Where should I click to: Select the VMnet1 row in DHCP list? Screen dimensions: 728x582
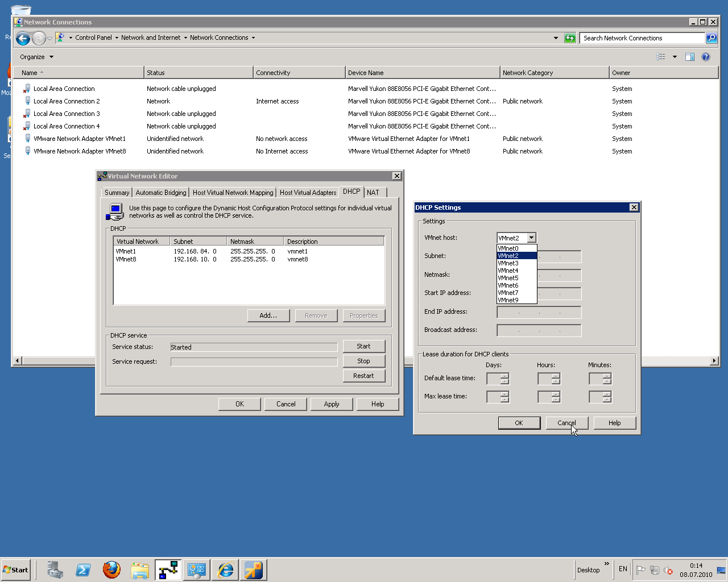tap(249, 251)
